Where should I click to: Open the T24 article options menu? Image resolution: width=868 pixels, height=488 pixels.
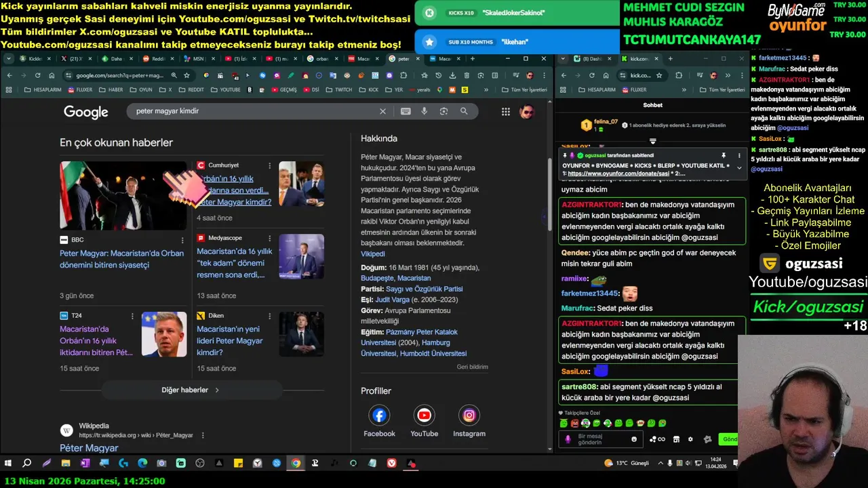[x=132, y=316]
